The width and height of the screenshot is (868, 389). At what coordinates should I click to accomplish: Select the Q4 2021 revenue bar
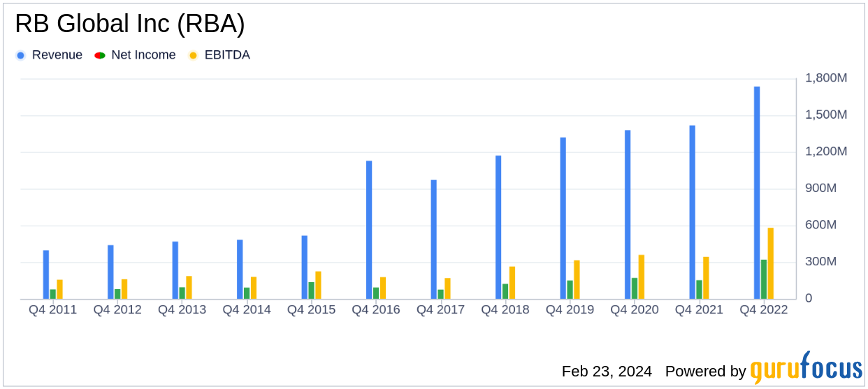[692, 212]
